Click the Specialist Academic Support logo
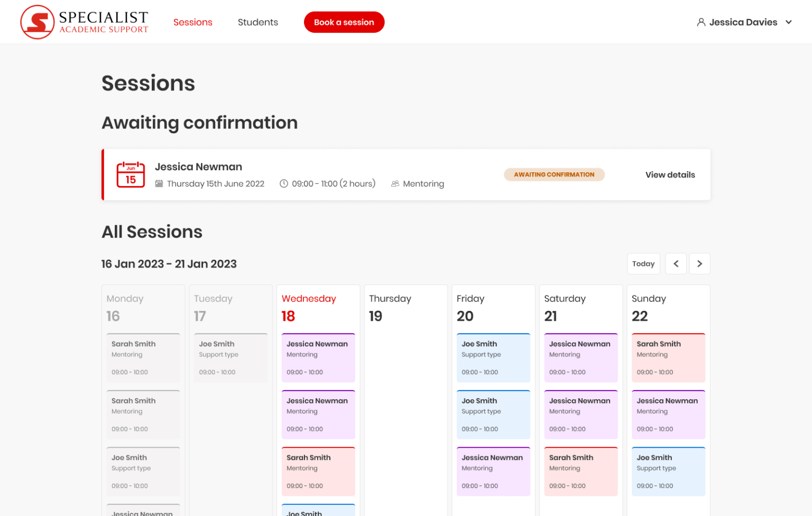 point(85,22)
